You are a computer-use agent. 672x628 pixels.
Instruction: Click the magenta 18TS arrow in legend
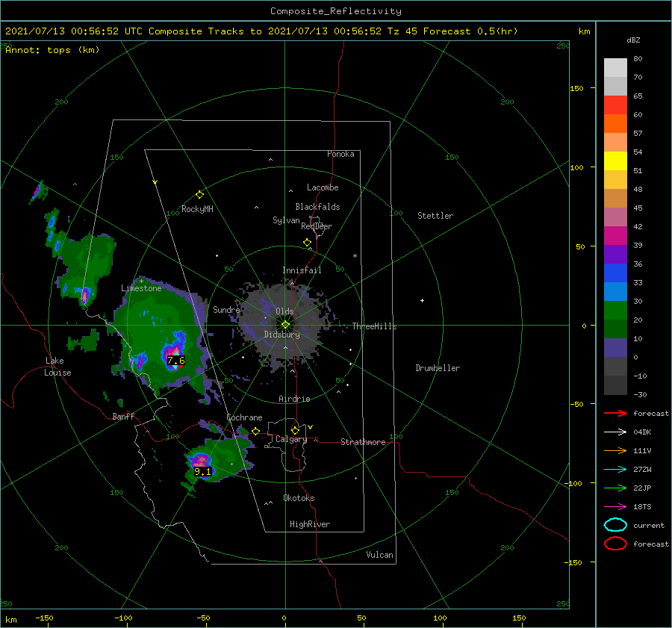point(615,507)
